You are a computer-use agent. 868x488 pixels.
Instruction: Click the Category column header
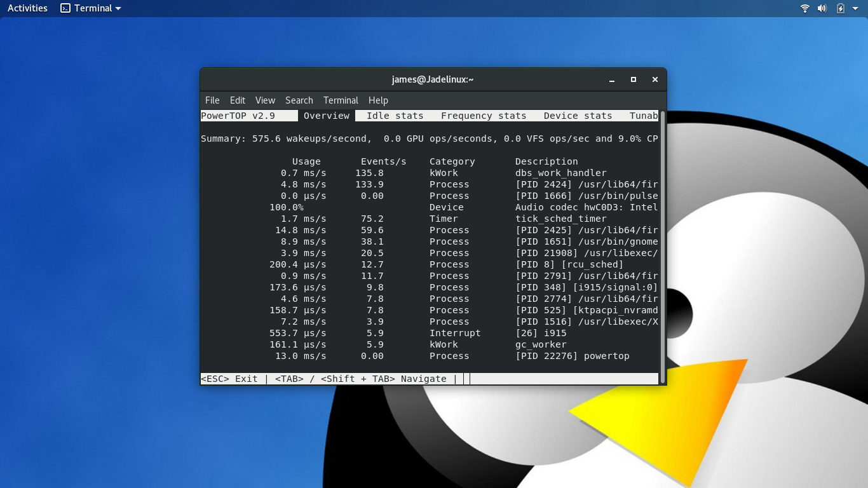[x=452, y=161]
